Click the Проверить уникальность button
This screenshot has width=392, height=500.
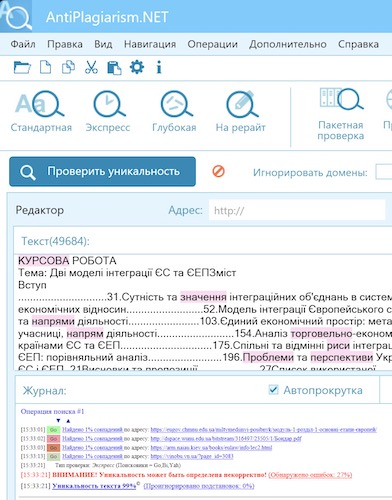coord(102,172)
